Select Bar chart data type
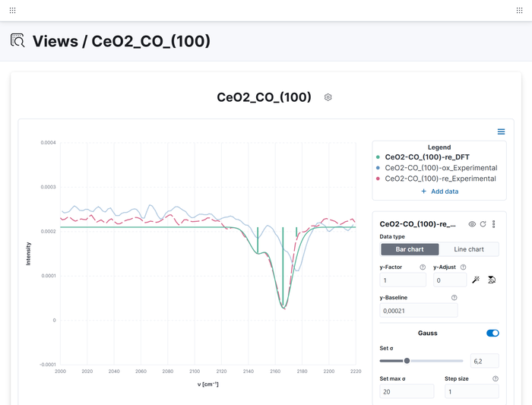The width and height of the screenshot is (532, 405). pyautogui.click(x=410, y=249)
